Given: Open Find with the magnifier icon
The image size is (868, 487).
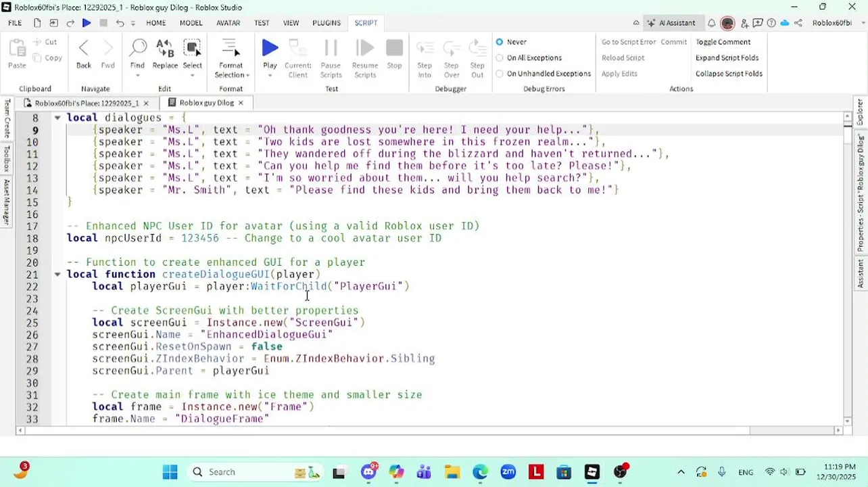Looking at the screenshot, I should (138, 47).
